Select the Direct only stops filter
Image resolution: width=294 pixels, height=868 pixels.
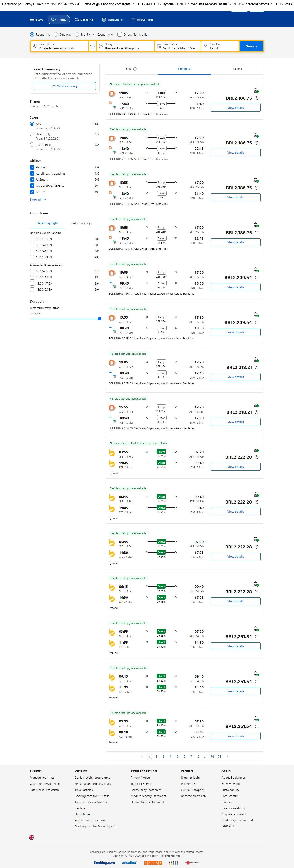click(32, 134)
